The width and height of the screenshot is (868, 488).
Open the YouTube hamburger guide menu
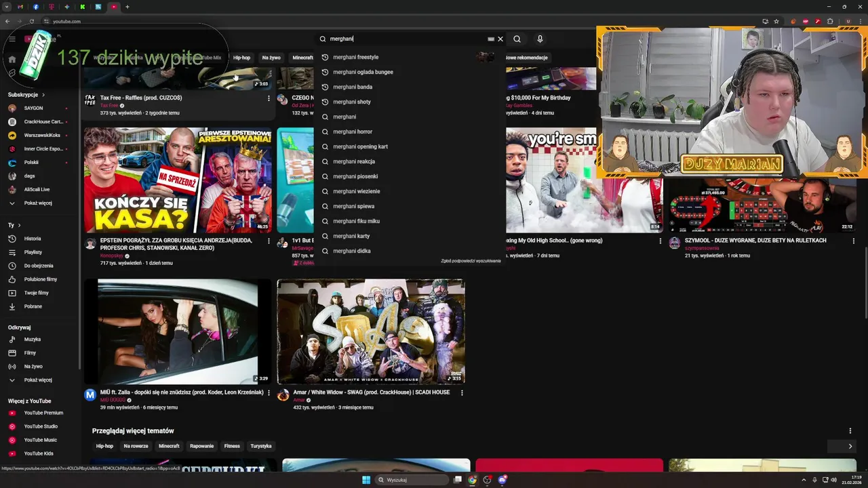pos(12,39)
